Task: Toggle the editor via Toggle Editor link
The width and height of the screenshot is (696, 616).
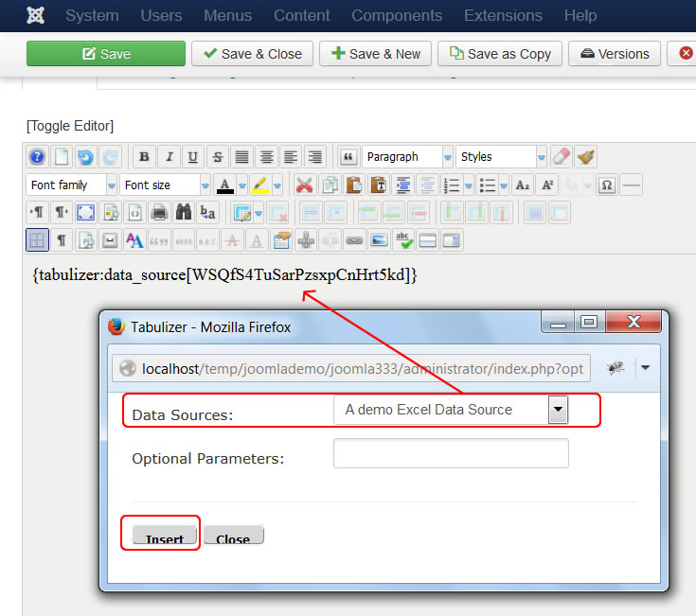Action: (x=70, y=126)
